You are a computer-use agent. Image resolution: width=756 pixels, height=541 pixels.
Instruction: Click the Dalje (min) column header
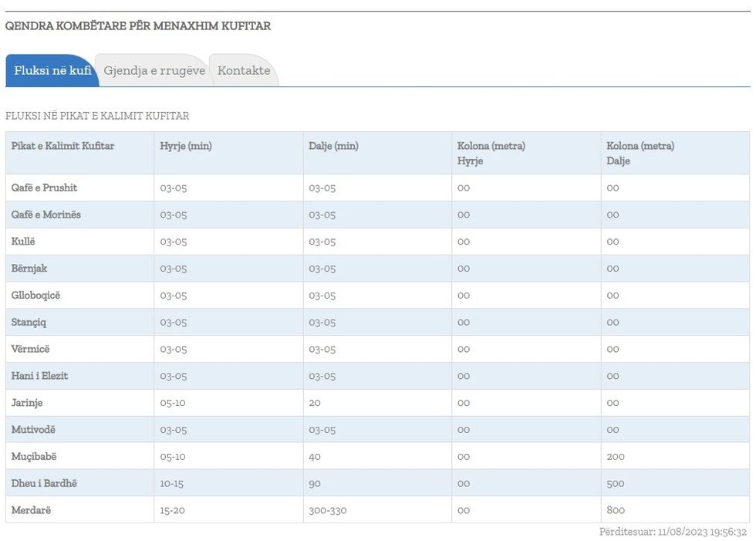click(333, 146)
